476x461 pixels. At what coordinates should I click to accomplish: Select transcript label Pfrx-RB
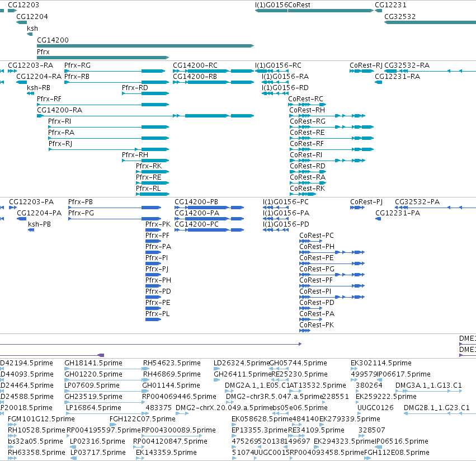click(77, 77)
